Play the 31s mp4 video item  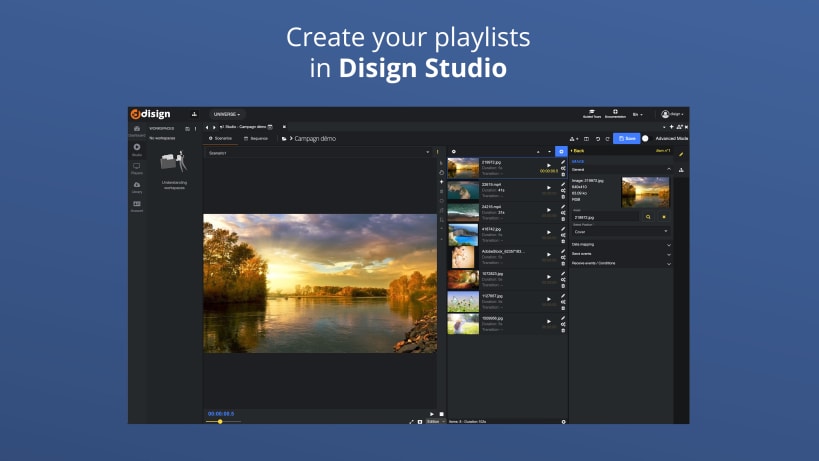click(548, 210)
